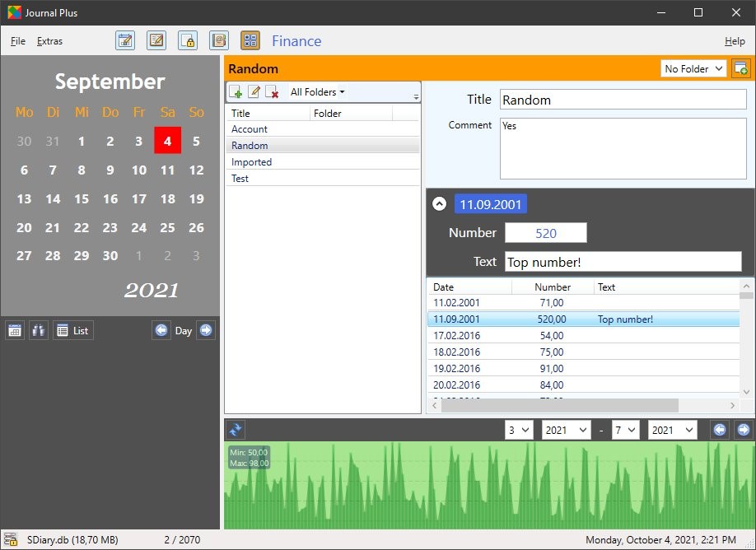Image resolution: width=756 pixels, height=550 pixels.
Task: Click the horizontal scrollbar of the data table
Action: coord(560,406)
